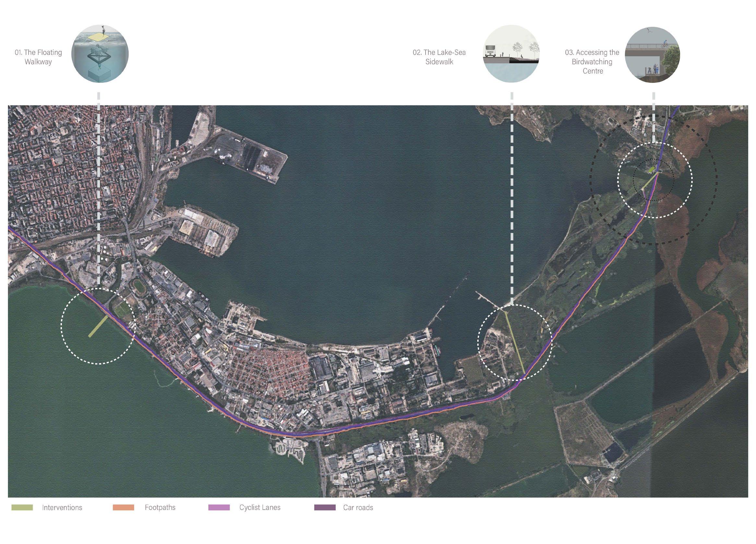Click the Lake-Sea Sidewalk section illustration
Viewport: 756px width, 544px height.
[511, 53]
